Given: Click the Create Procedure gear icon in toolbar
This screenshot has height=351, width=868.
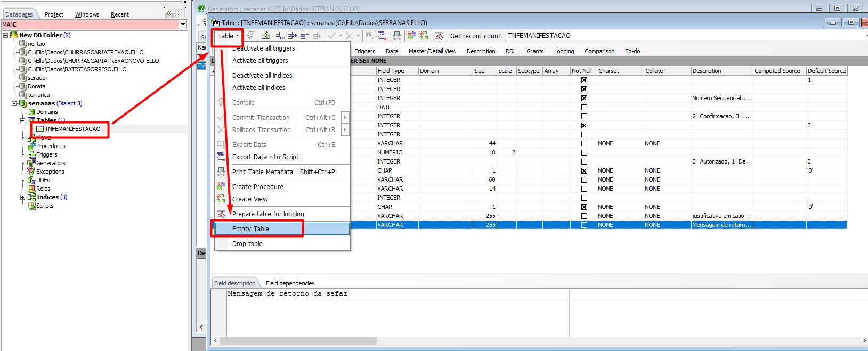Looking at the screenshot, I should [x=411, y=36].
